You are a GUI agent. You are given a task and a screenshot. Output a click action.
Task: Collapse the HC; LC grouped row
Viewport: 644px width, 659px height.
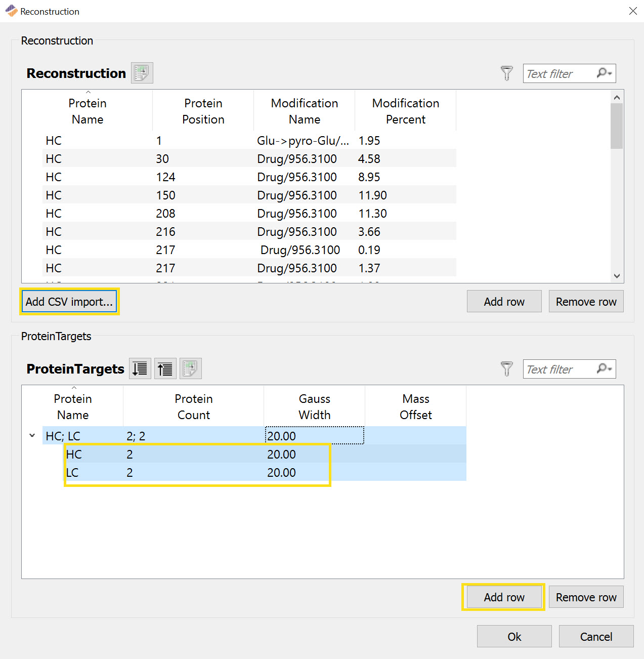click(x=32, y=435)
